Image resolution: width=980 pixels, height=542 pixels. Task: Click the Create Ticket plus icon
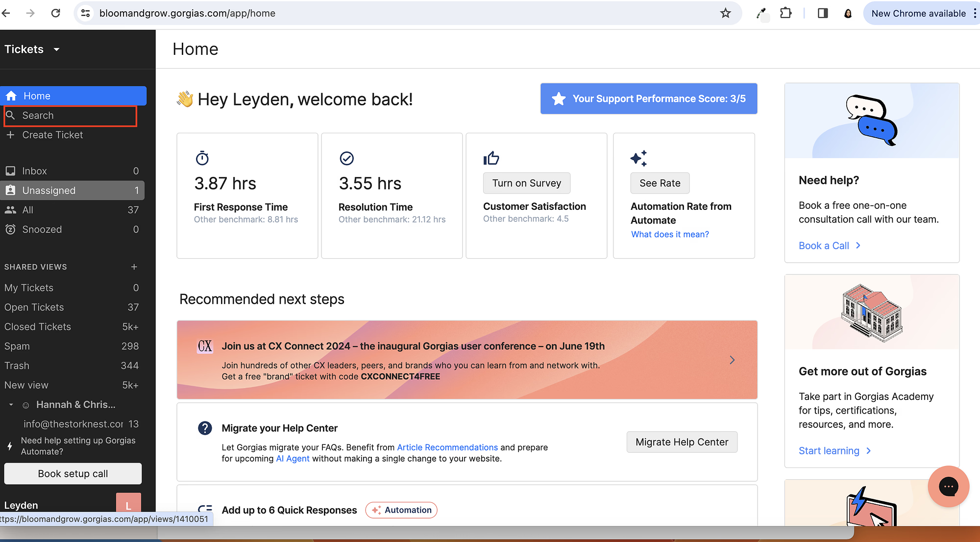(x=10, y=135)
